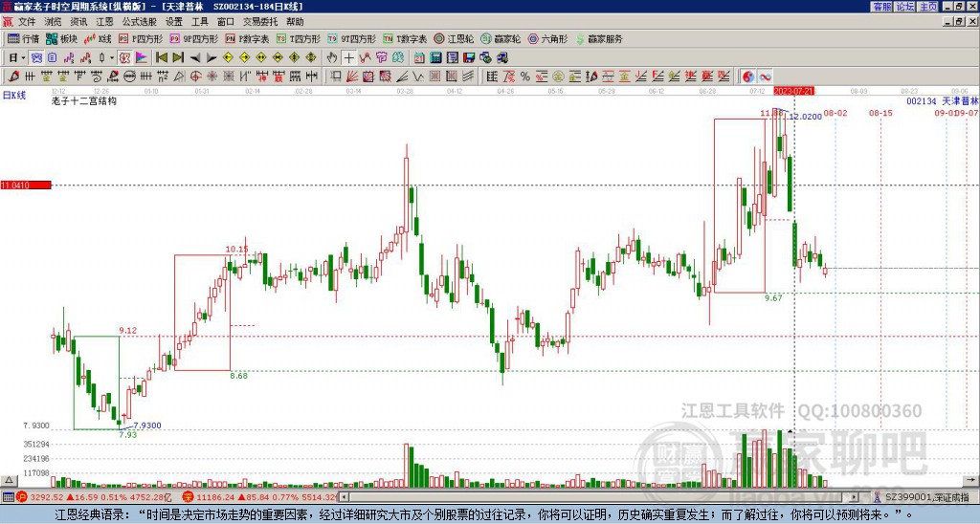Toggle the crosshair cursor tool

point(348,57)
